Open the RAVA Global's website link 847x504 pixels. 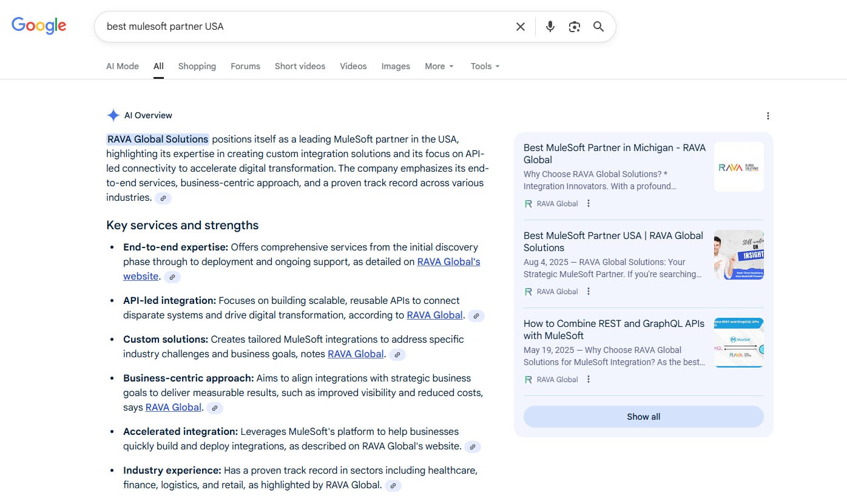(448, 261)
